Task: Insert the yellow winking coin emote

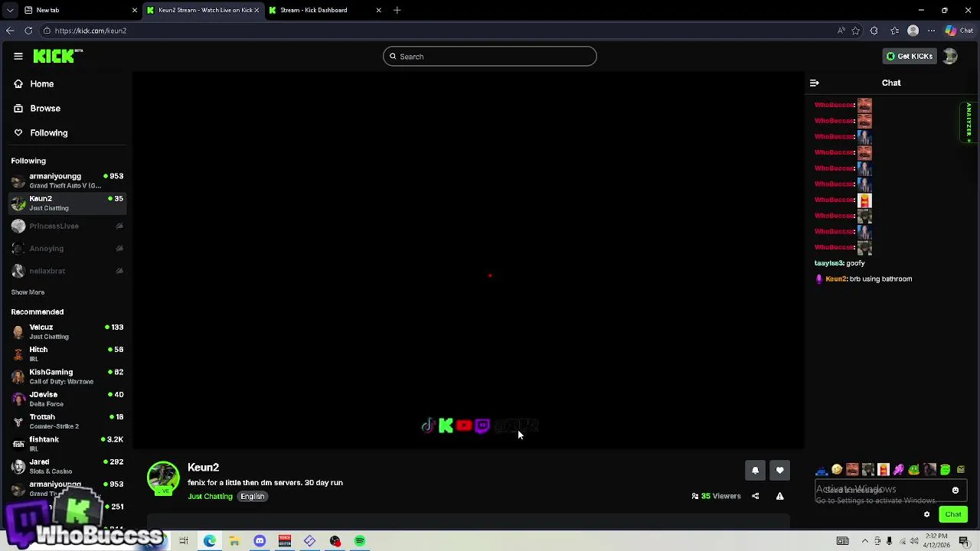Action: [x=837, y=470]
